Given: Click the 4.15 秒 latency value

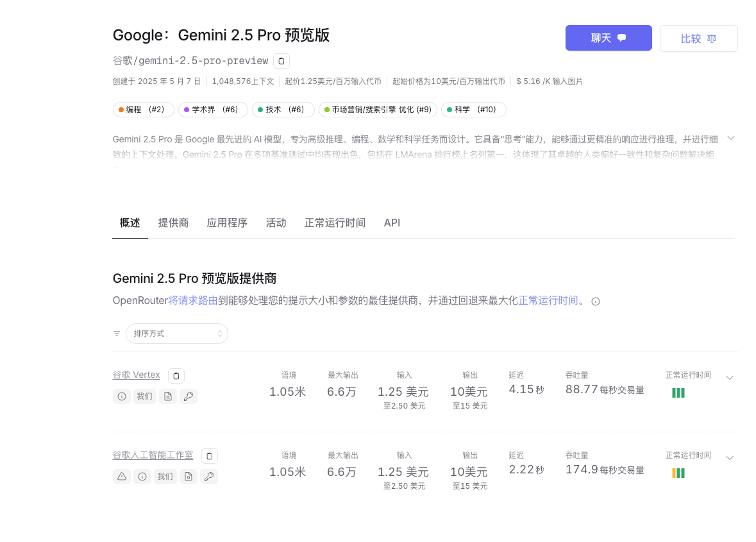Looking at the screenshot, I should pos(526,389).
